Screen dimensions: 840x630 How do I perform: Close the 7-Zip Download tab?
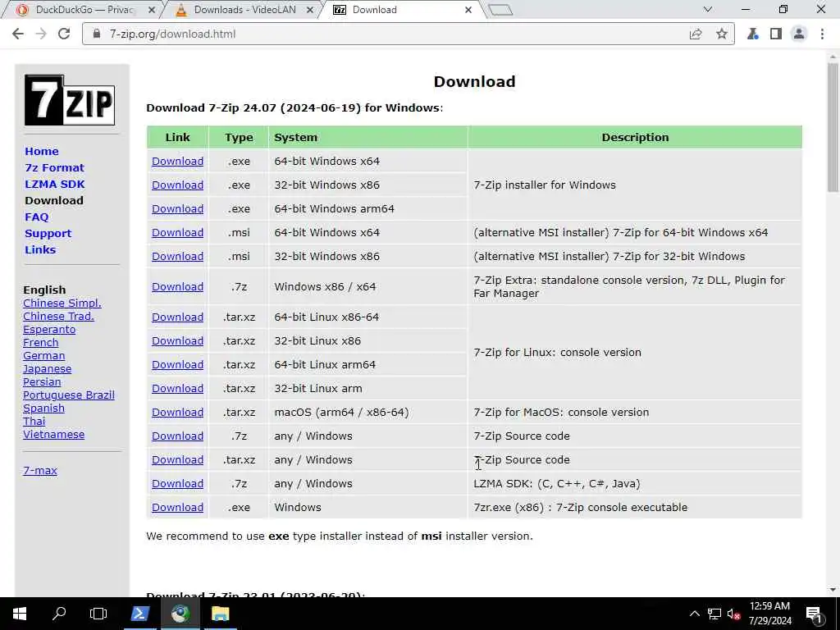468,10
